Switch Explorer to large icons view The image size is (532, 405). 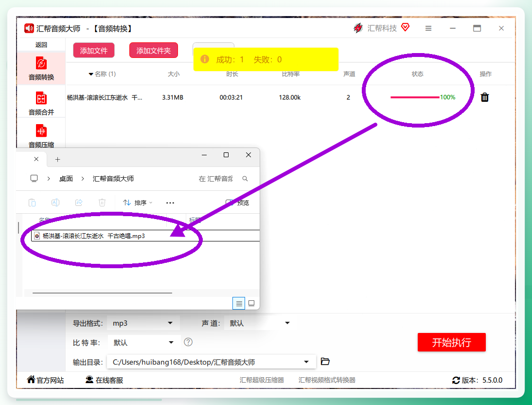(x=251, y=303)
